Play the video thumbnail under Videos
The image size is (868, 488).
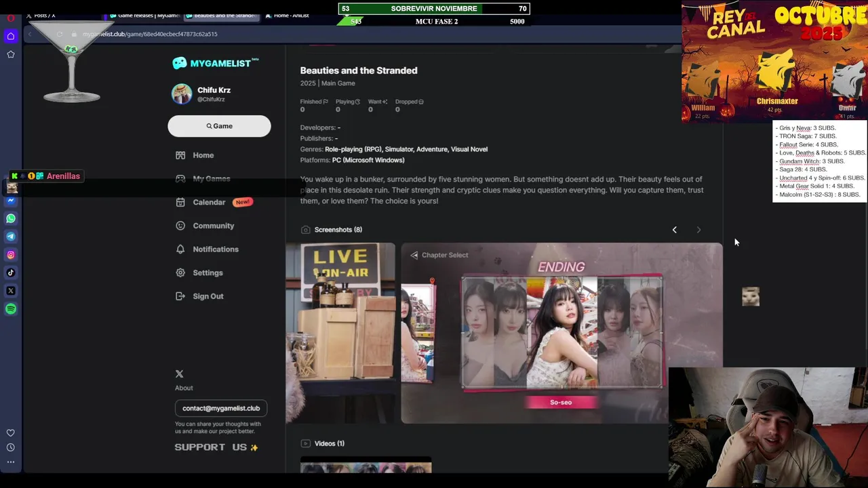point(366,466)
